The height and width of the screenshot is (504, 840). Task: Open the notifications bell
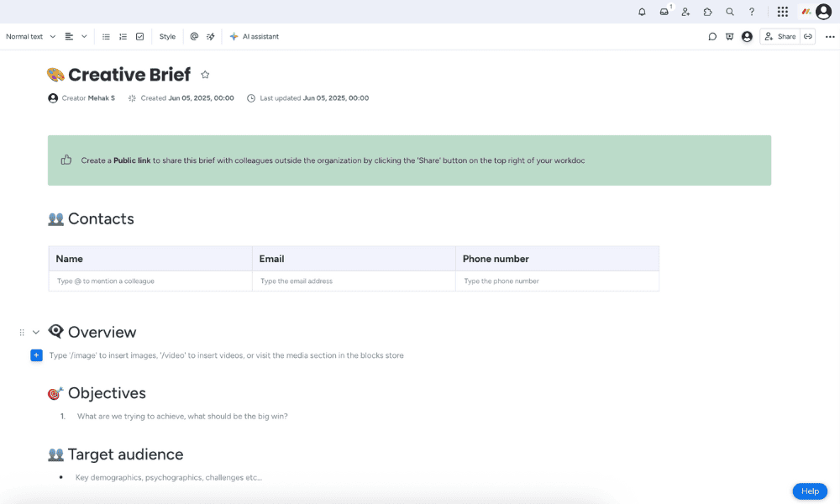coord(642,12)
